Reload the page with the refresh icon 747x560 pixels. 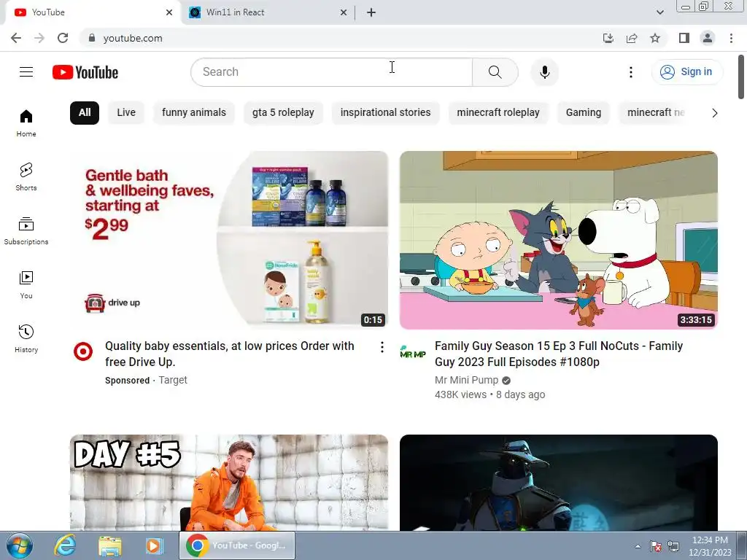[x=63, y=38]
